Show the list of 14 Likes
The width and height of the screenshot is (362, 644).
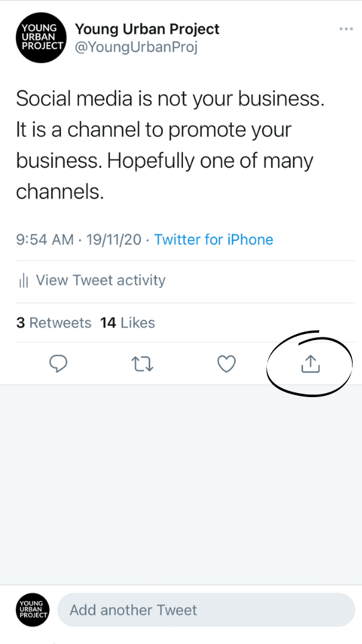tap(127, 323)
